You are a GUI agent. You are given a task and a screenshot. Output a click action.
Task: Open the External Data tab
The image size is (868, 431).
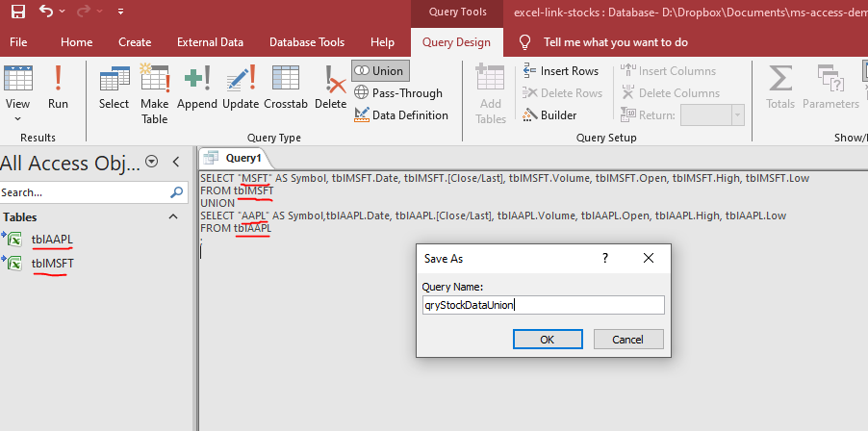(210, 42)
